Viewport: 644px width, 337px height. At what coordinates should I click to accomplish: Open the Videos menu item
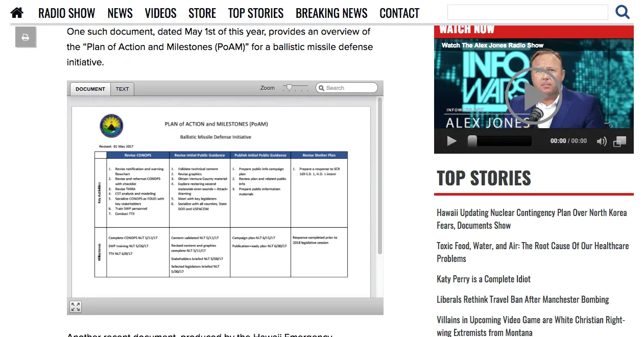(x=160, y=13)
